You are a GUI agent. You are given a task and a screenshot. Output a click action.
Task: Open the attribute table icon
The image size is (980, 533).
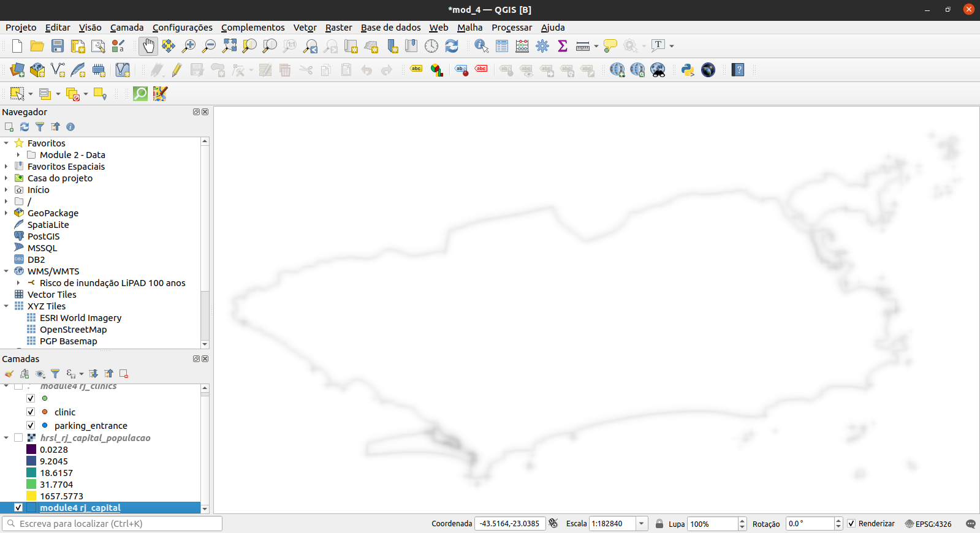point(502,46)
